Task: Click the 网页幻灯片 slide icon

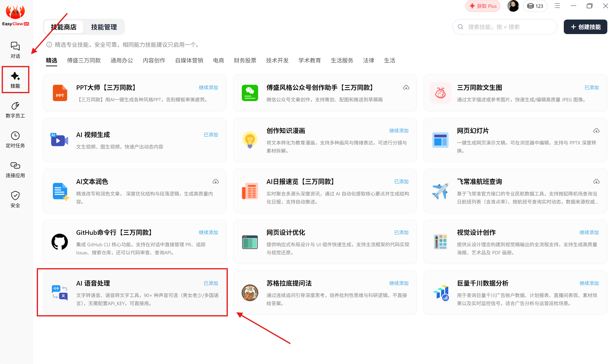Action: click(x=440, y=140)
